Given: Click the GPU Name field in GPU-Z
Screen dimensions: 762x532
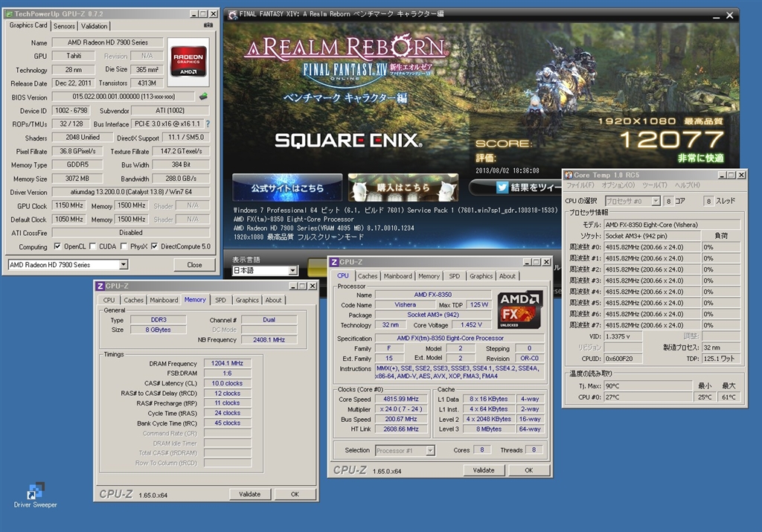Looking at the screenshot, I should point(108,42).
